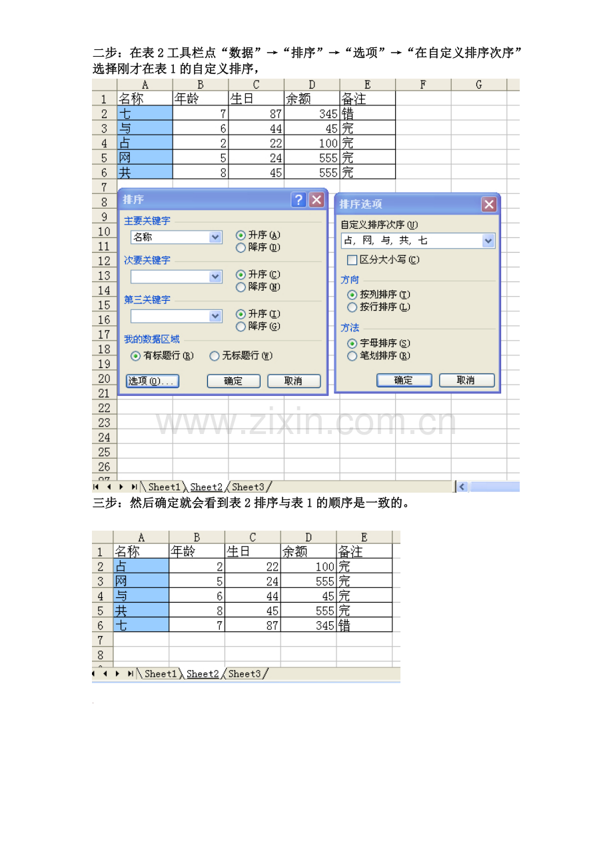
Task: Click cell 345 in upper spreadsheet
Action: point(312,114)
